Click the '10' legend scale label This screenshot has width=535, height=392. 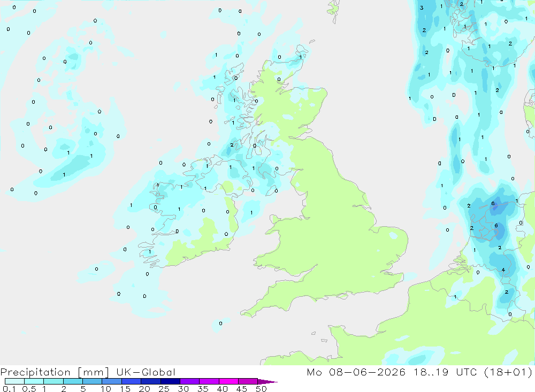[106, 389]
